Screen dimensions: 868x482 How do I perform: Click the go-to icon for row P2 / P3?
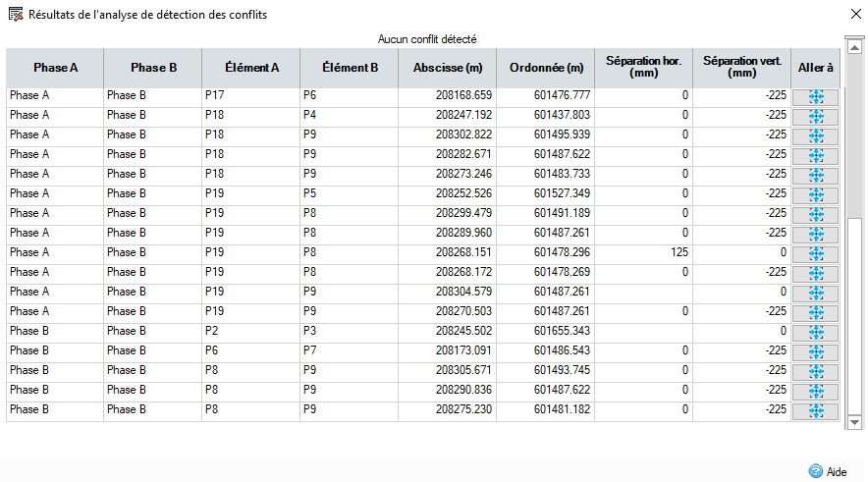click(x=815, y=332)
